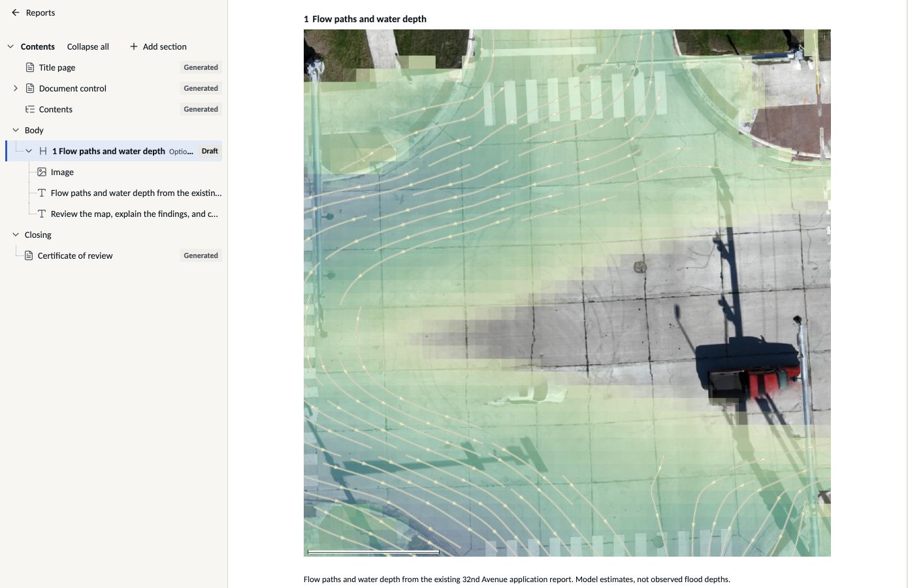The image size is (908, 588).
Task: Expand the Document control row
Action: click(x=16, y=88)
